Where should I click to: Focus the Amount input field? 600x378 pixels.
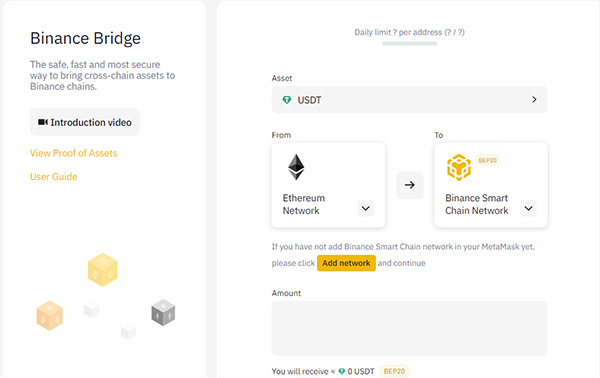click(x=409, y=328)
